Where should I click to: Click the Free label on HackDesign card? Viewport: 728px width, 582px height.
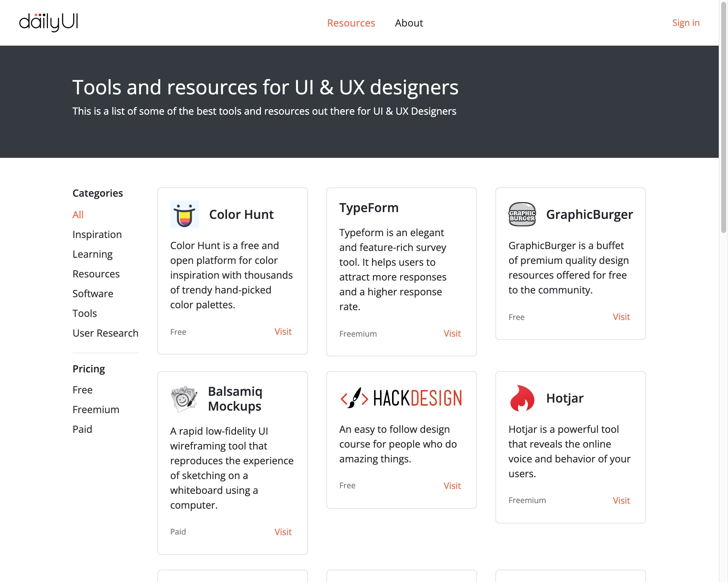(x=347, y=486)
